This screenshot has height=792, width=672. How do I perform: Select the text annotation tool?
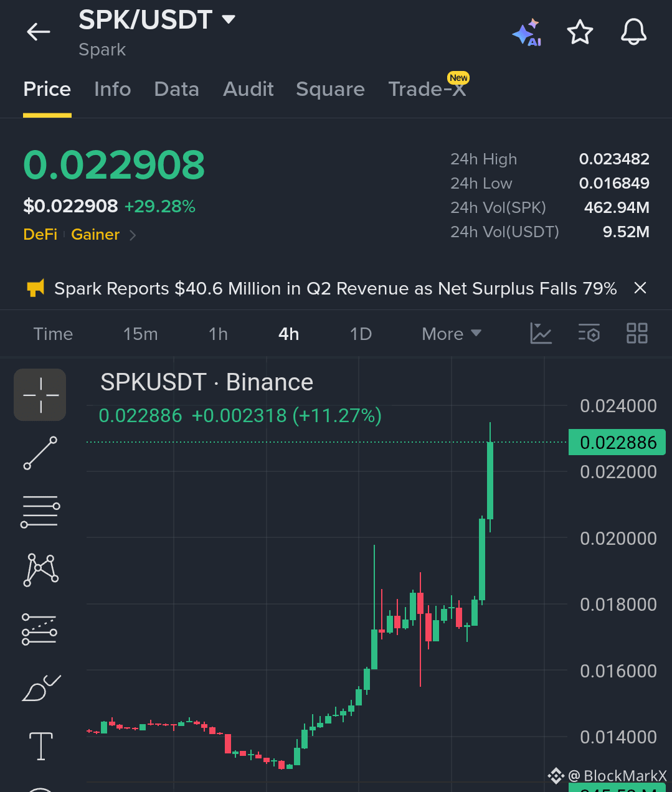pos(40,746)
